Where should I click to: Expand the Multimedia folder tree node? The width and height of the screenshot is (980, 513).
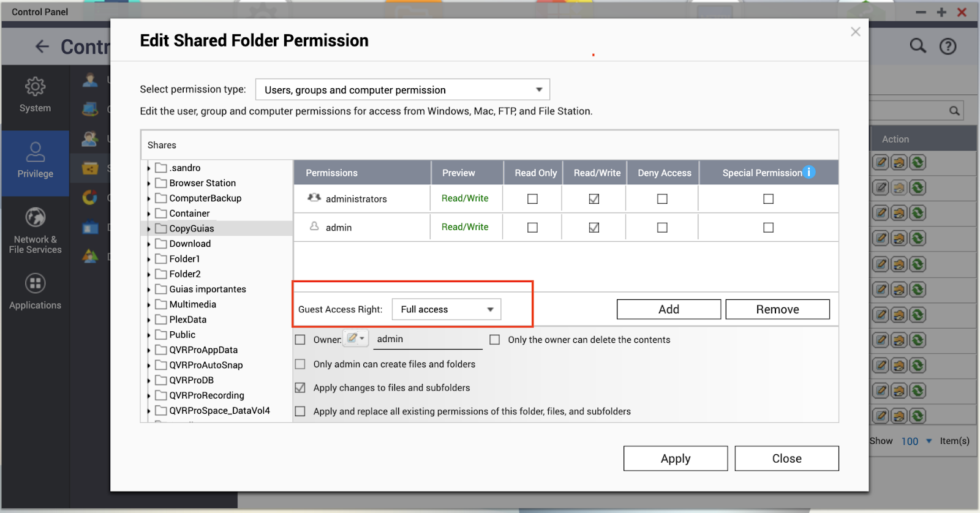tap(149, 305)
